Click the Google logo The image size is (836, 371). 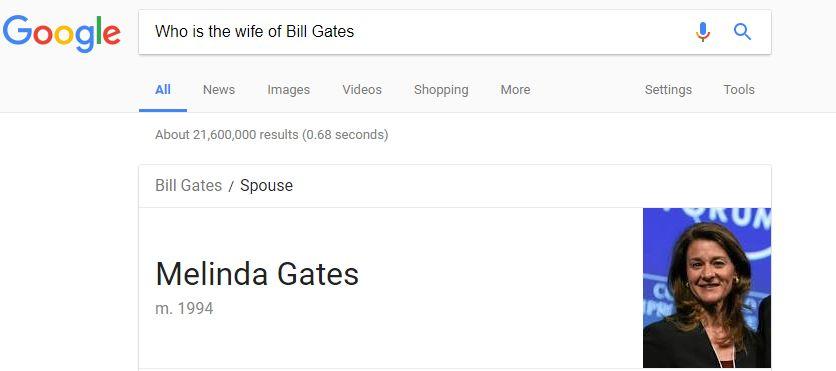tap(61, 33)
